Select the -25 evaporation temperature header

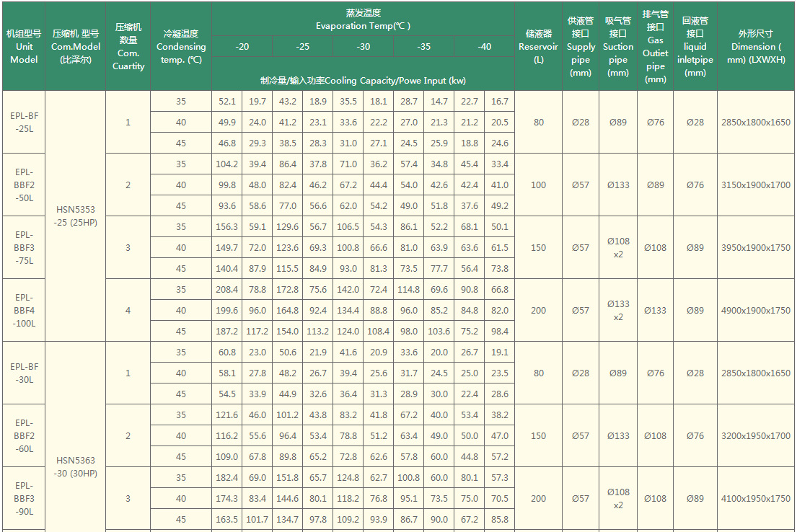302,46
